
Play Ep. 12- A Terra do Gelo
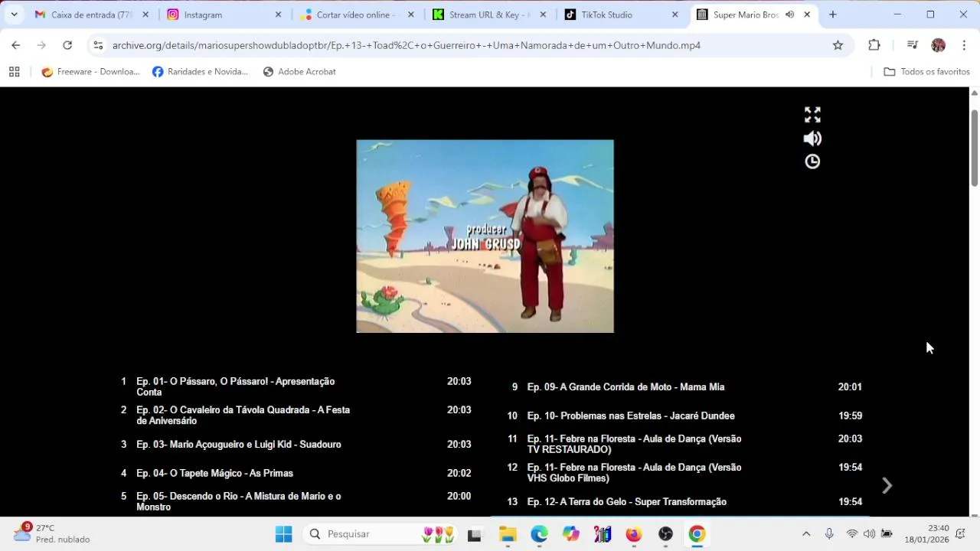[x=687, y=501]
